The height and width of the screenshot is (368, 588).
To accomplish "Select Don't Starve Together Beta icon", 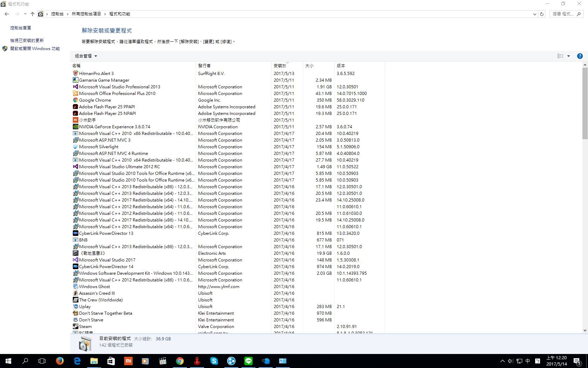I will pos(75,313).
